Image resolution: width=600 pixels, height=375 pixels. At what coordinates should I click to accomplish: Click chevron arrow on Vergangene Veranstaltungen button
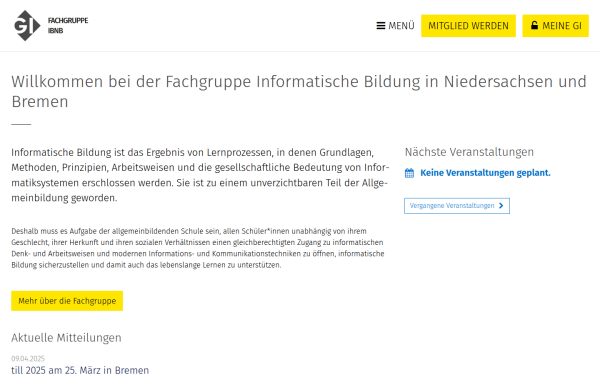pos(501,206)
